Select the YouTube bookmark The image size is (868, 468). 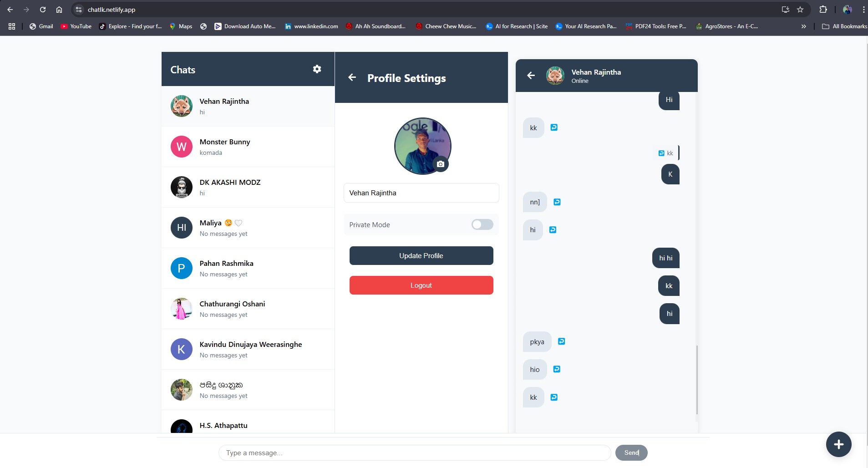(x=76, y=26)
